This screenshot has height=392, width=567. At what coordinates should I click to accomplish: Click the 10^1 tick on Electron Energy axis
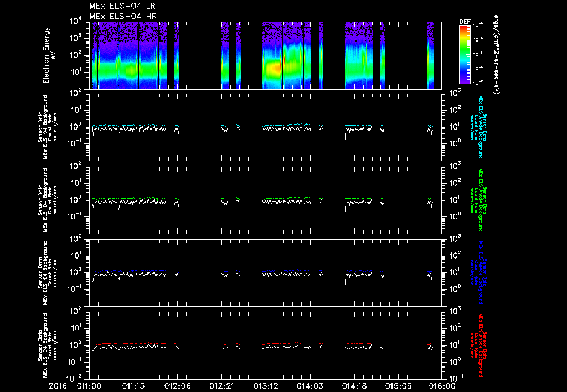(x=75, y=71)
